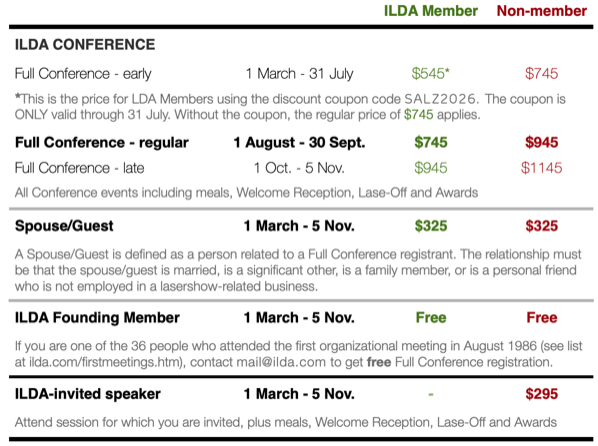Select the coupon code SALZ2026 text
Image resolution: width=598 pixels, height=446 pixels.
(x=440, y=99)
